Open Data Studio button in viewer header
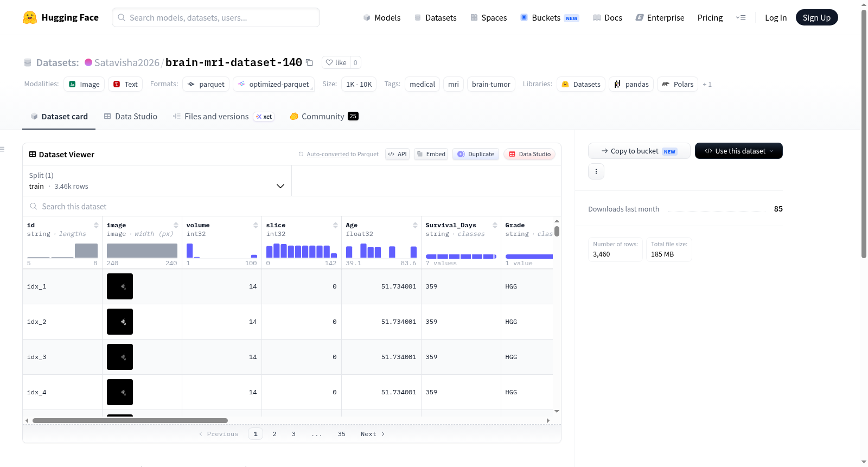The image size is (868, 467). [529, 154]
